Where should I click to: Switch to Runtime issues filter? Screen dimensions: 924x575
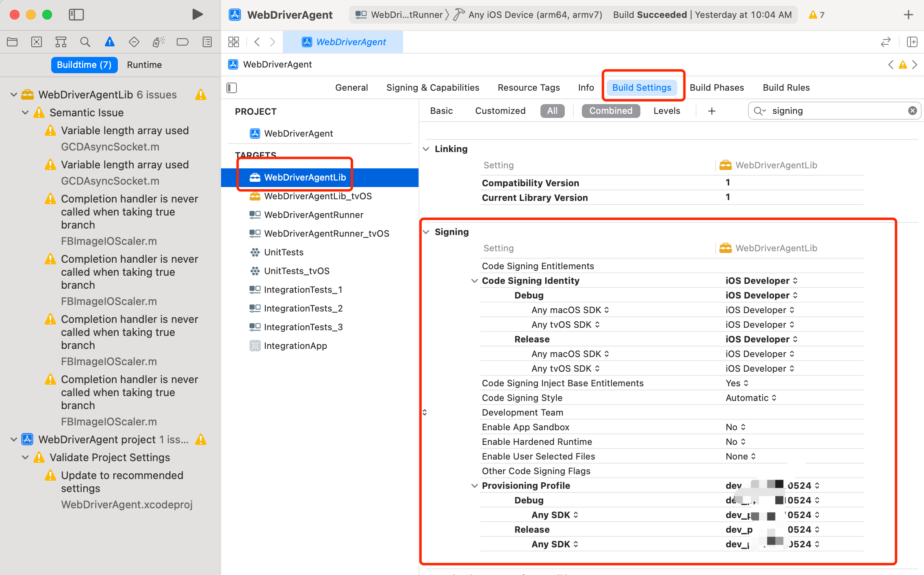click(144, 65)
